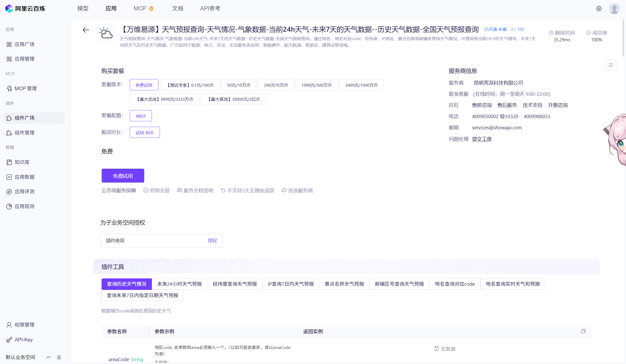The image size is (626, 364).
Task: Select the 免费试用 package version
Action: [x=144, y=85]
